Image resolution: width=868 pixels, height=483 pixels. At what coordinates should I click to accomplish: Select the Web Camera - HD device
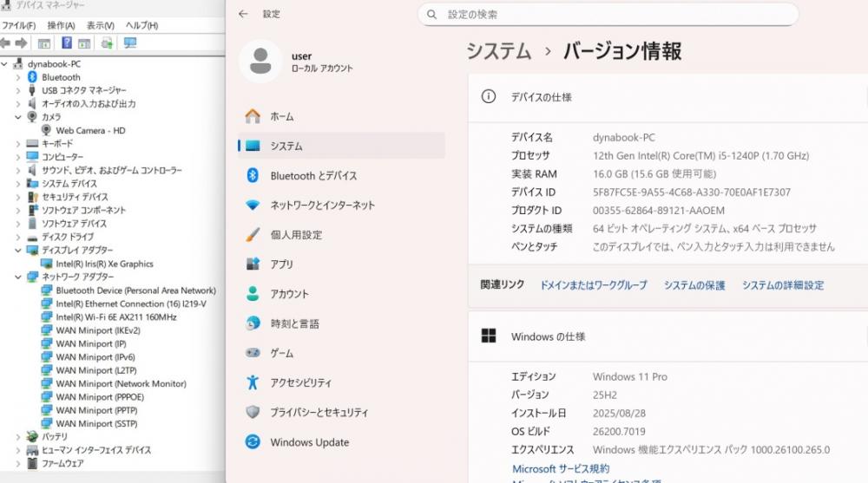tap(90, 131)
